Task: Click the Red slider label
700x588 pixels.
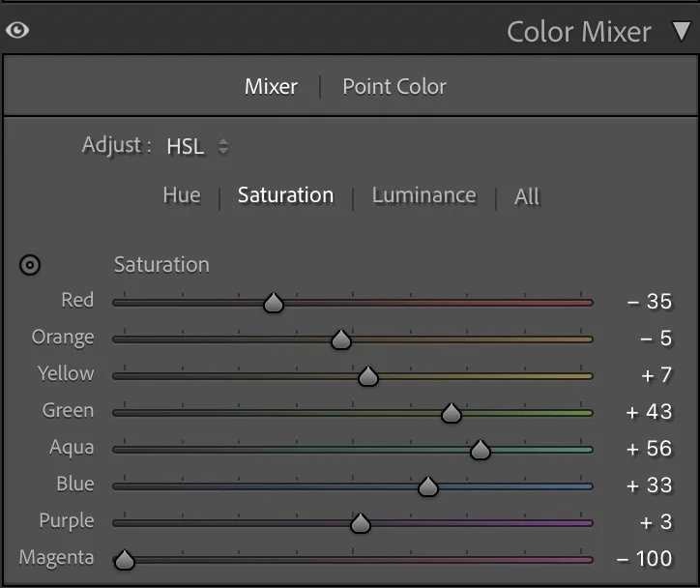Action: (x=77, y=300)
